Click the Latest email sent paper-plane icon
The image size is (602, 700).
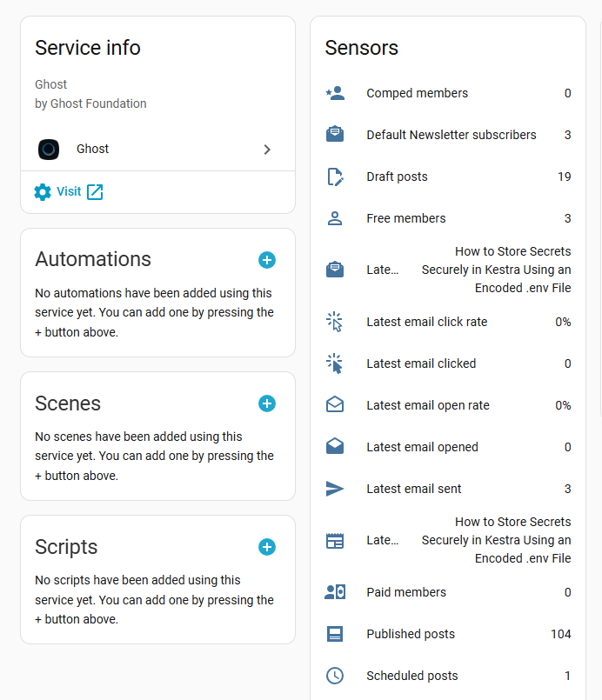click(335, 489)
